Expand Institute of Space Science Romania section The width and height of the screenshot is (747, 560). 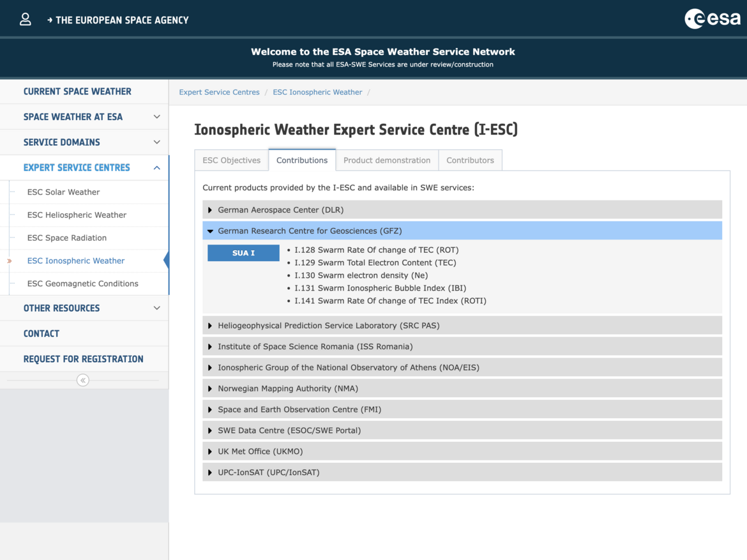point(462,347)
